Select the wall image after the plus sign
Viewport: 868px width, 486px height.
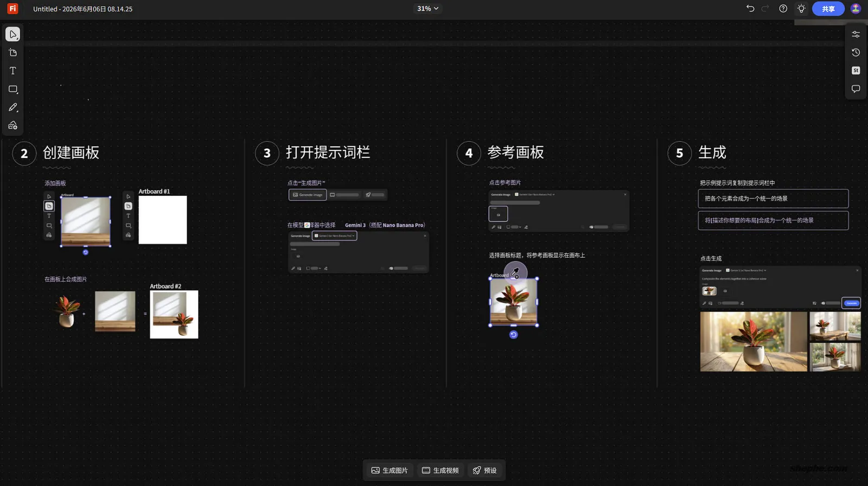coord(115,311)
